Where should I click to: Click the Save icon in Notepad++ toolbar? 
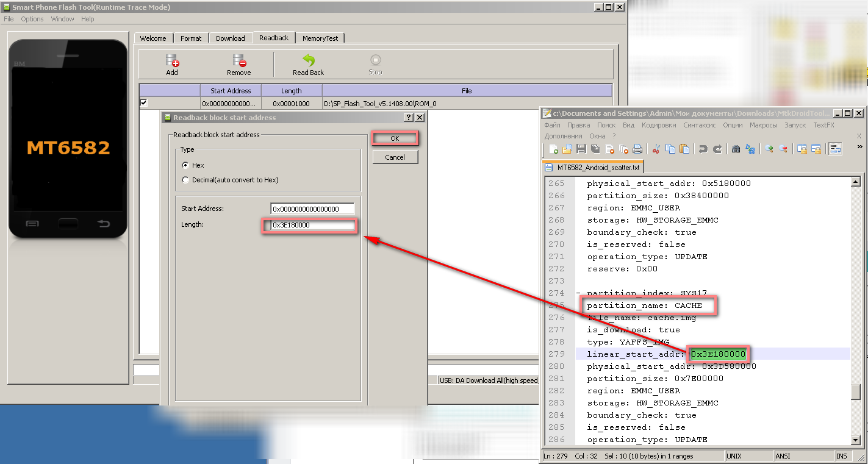[x=581, y=149]
